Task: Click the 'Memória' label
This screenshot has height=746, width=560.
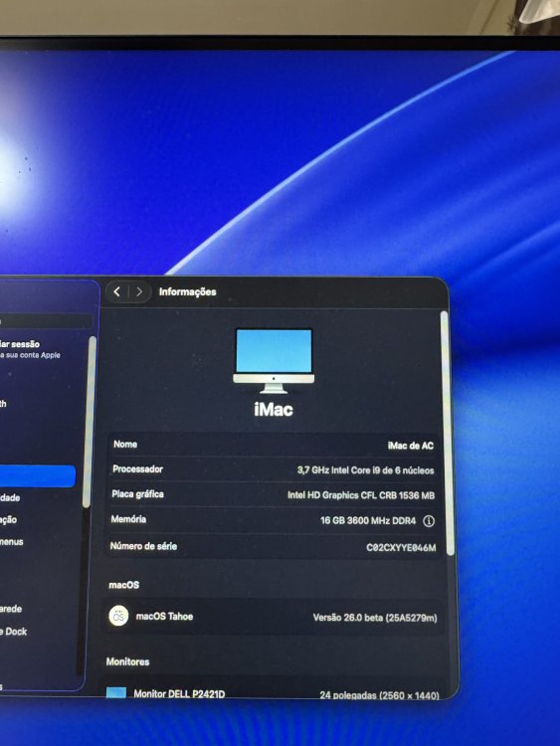Action: pyautogui.click(x=128, y=519)
